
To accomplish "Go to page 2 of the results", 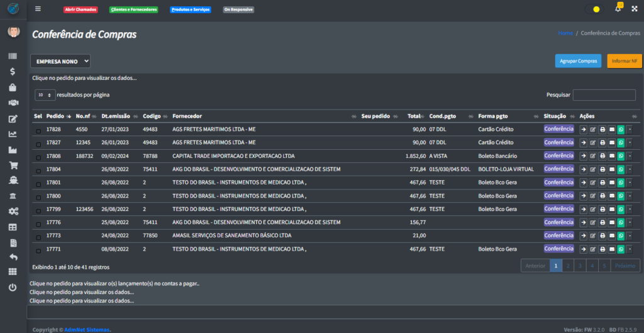I will 568,266.
